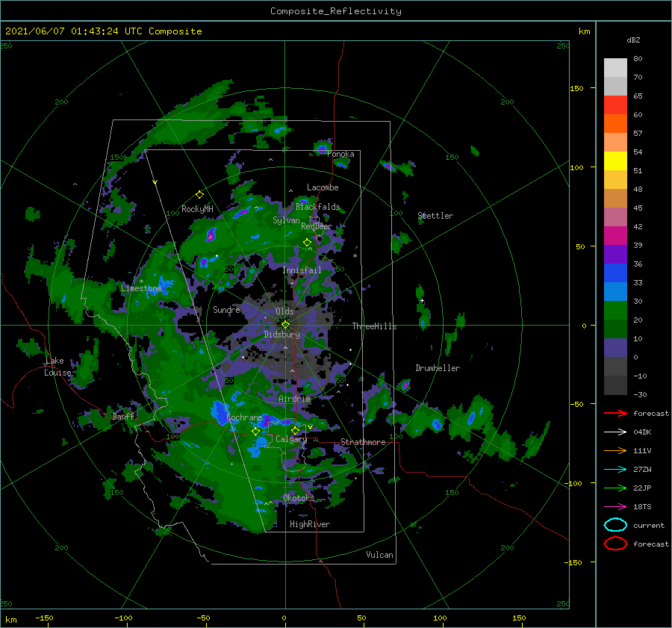Click the Innisfail city label
Screen dimensions: 672x628
(x=302, y=270)
